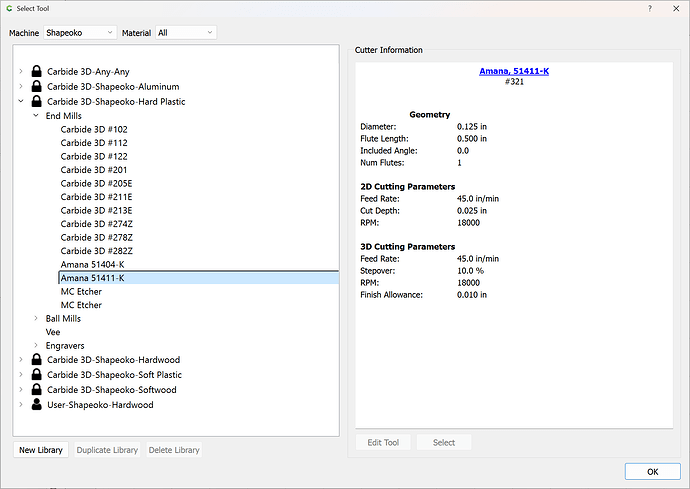
Task: Select Carbide 3D #201 end mill
Action: [x=94, y=170]
